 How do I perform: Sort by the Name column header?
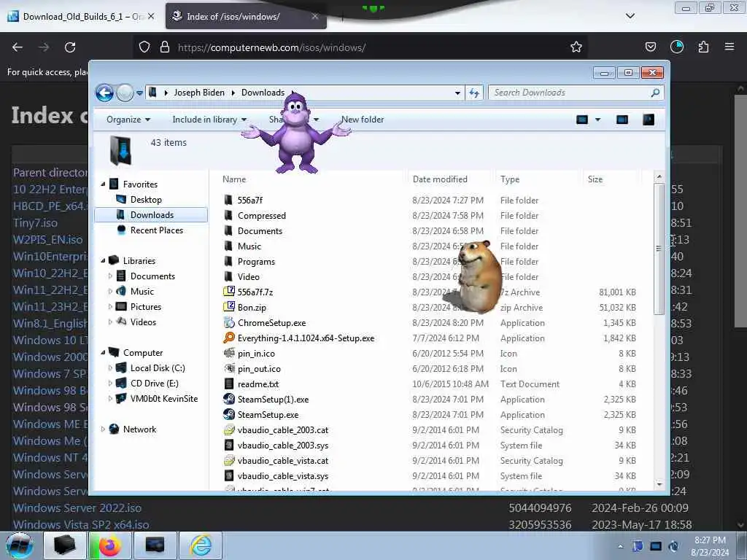[x=234, y=179]
